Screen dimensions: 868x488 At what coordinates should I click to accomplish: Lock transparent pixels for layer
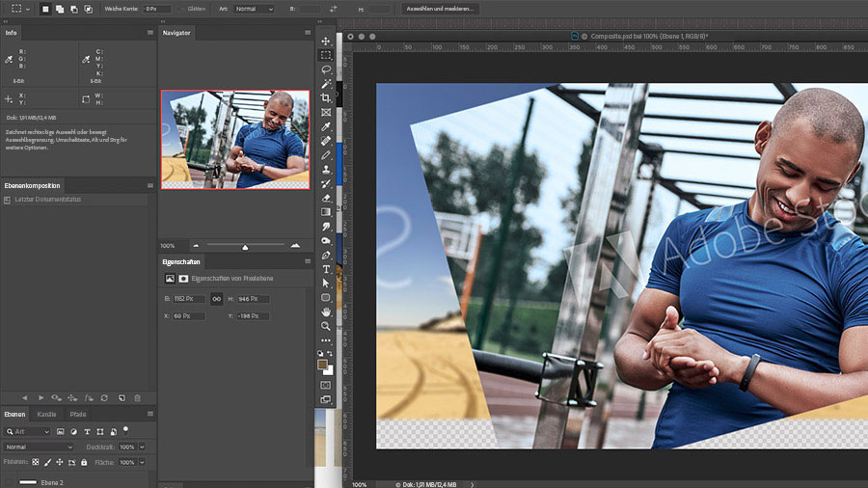pos(36,462)
